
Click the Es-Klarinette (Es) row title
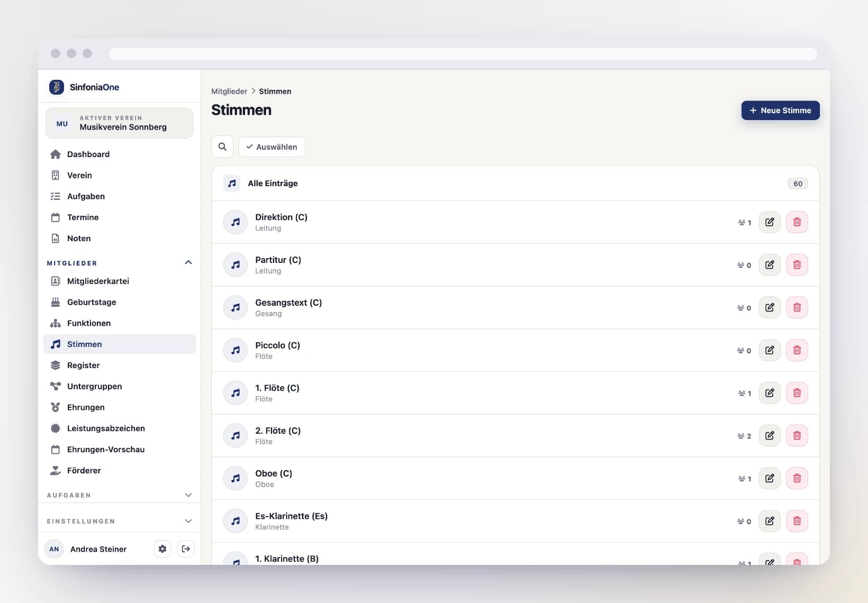click(x=291, y=516)
